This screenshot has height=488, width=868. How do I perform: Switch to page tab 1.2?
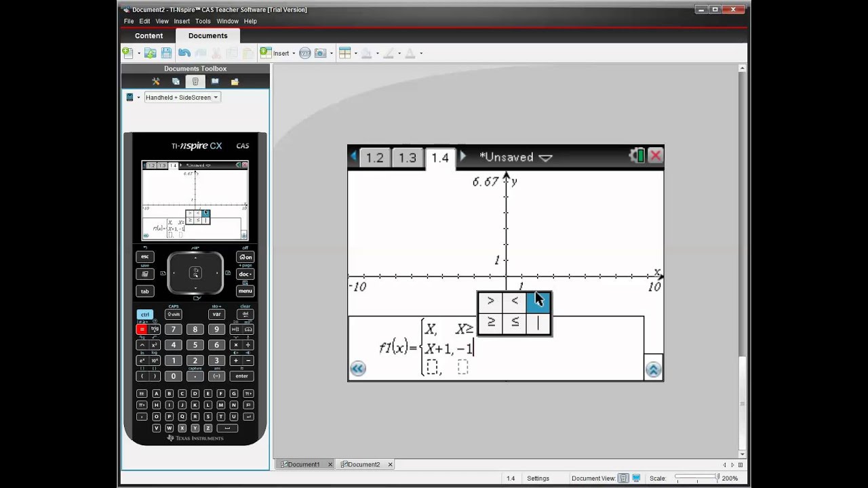click(x=374, y=157)
